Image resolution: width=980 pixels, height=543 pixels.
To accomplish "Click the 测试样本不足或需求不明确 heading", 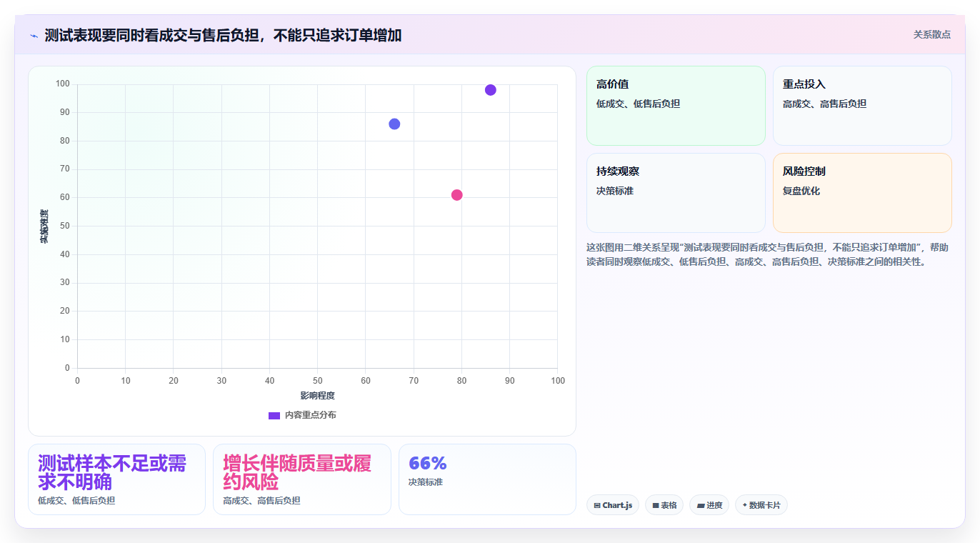I will click(112, 472).
